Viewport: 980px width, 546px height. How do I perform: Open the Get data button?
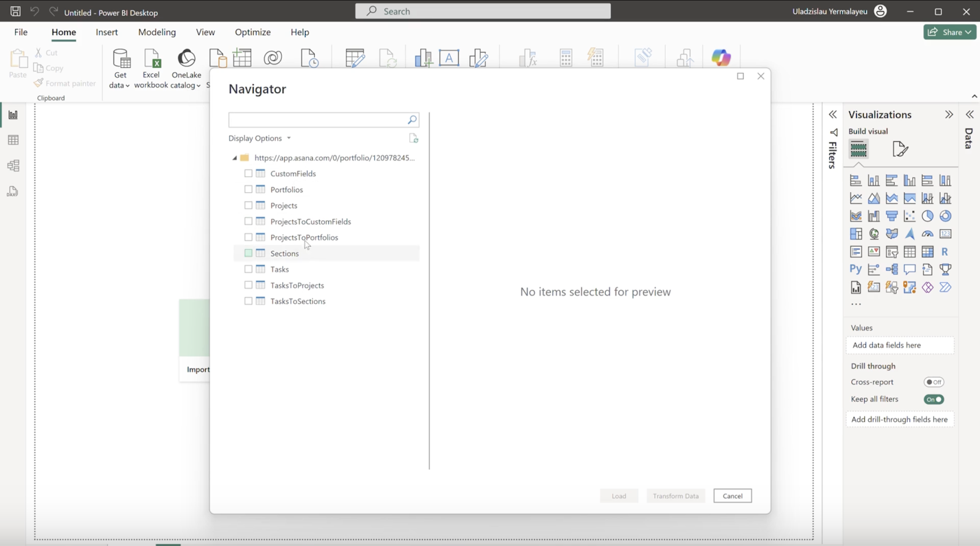tap(120, 69)
